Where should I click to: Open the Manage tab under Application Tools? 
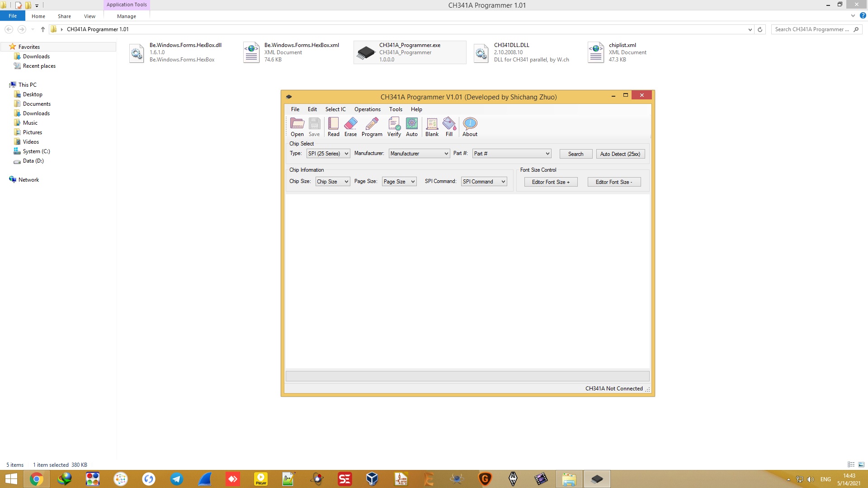[x=127, y=16]
